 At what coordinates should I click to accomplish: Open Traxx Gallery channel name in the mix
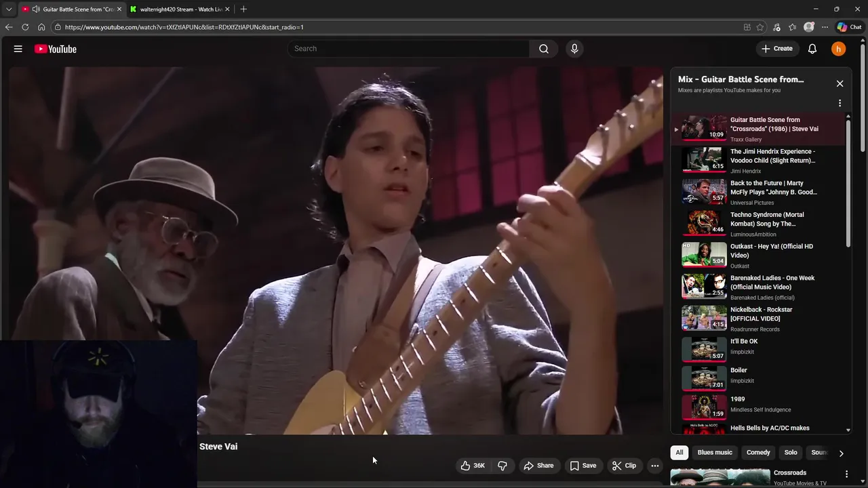(746, 140)
